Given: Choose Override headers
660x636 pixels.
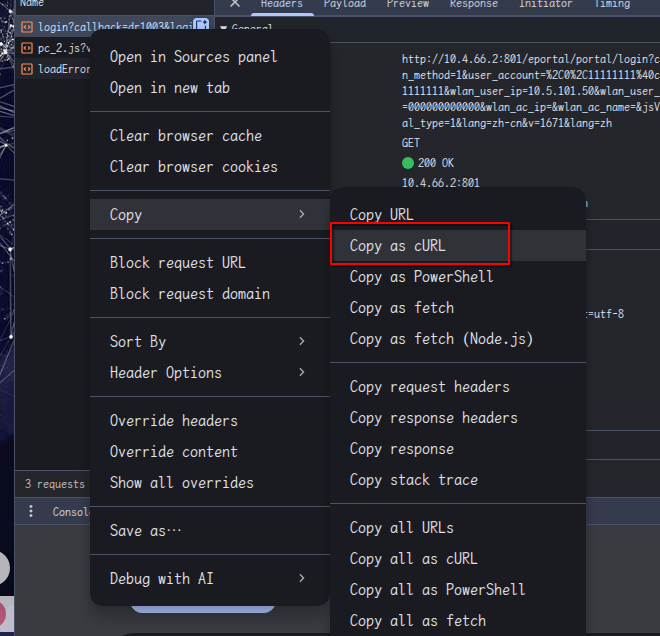Looking at the screenshot, I should coord(210,420).
